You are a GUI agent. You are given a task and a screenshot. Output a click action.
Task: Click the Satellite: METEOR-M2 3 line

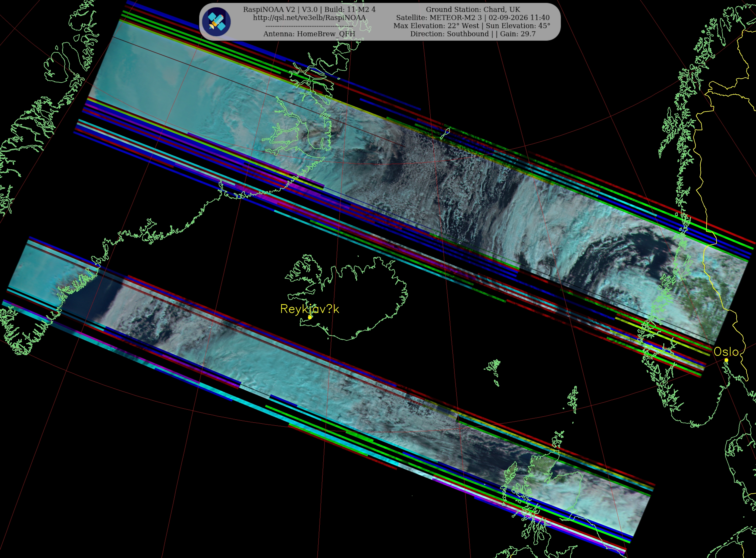(473, 18)
